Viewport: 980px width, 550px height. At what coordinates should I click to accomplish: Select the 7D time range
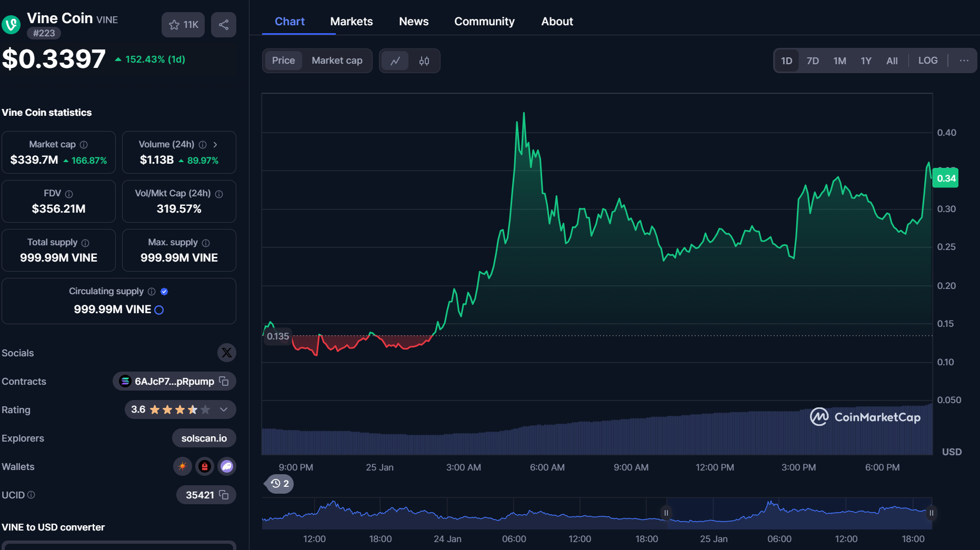pyautogui.click(x=813, y=61)
